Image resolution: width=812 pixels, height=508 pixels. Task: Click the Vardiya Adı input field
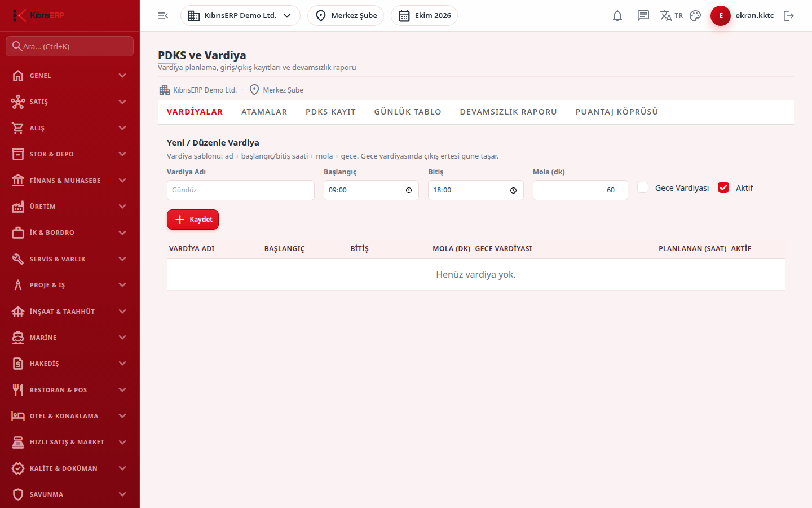[241, 190]
